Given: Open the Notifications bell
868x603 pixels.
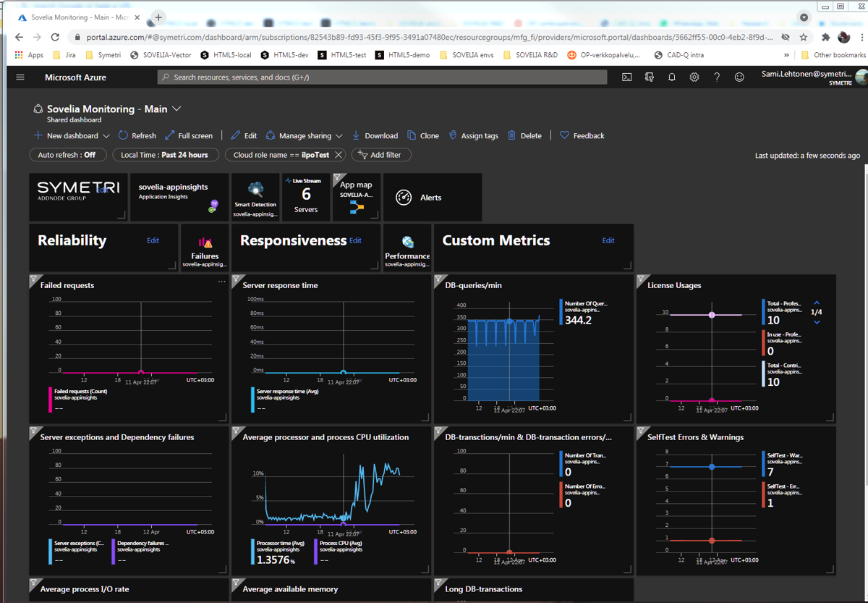Looking at the screenshot, I should pyautogui.click(x=671, y=77).
